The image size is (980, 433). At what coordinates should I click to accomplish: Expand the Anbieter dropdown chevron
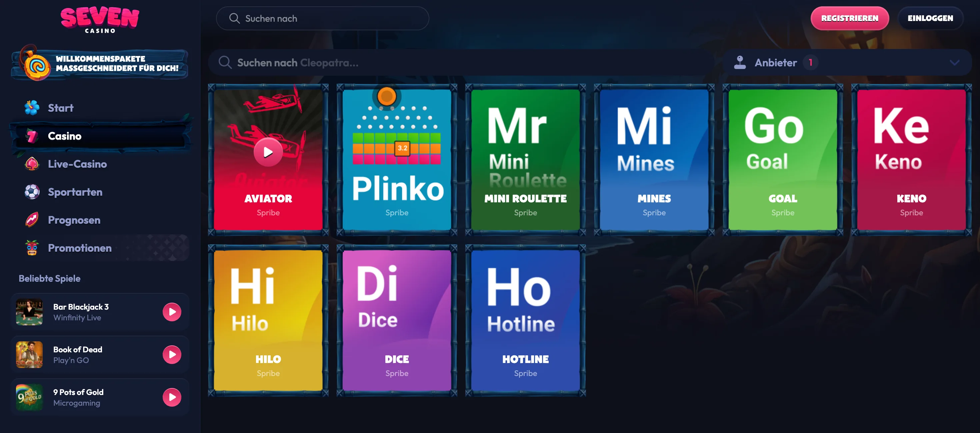954,62
